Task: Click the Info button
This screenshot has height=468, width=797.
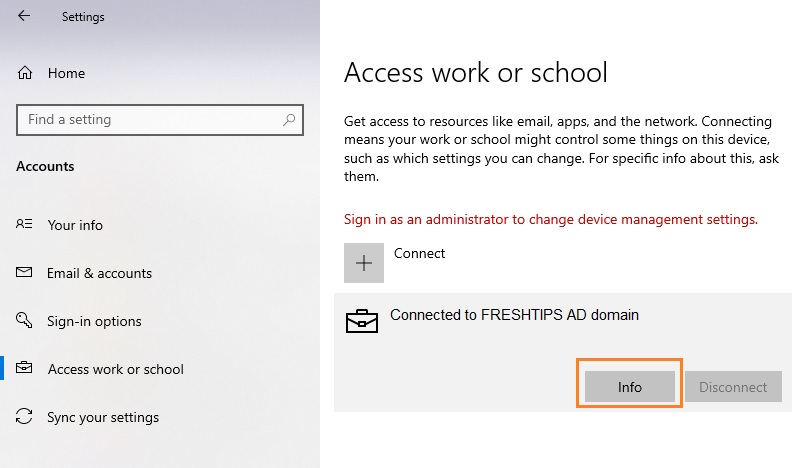Action: pyautogui.click(x=630, y=387)
